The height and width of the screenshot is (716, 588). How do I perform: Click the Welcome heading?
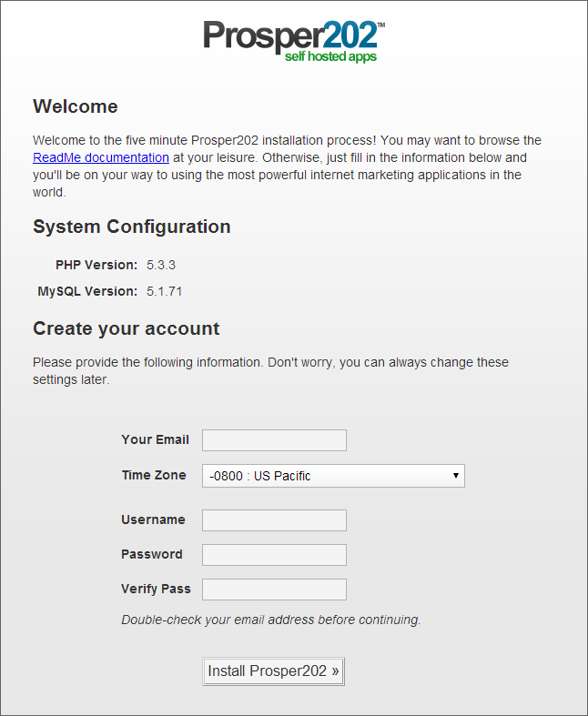click(76, 106)
